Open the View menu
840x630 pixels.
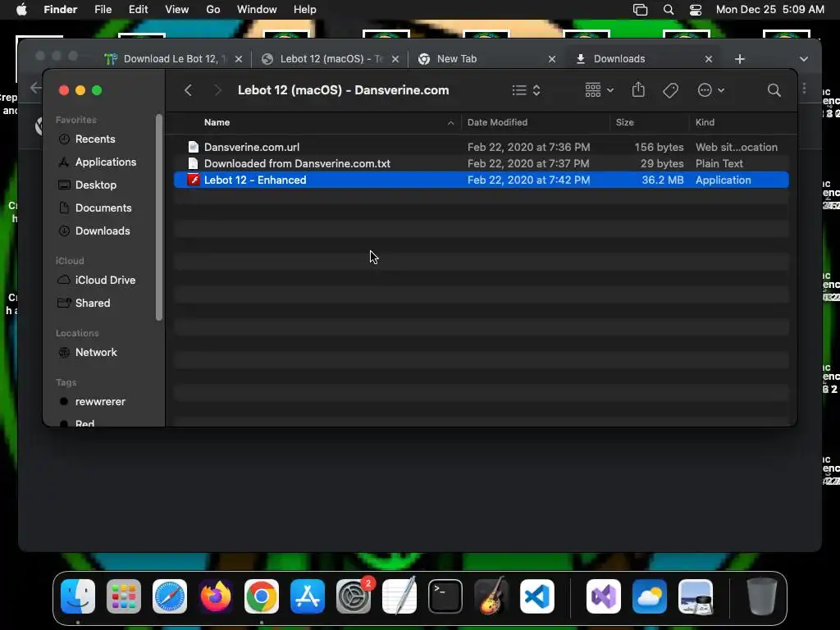click(x=177, y=10)
